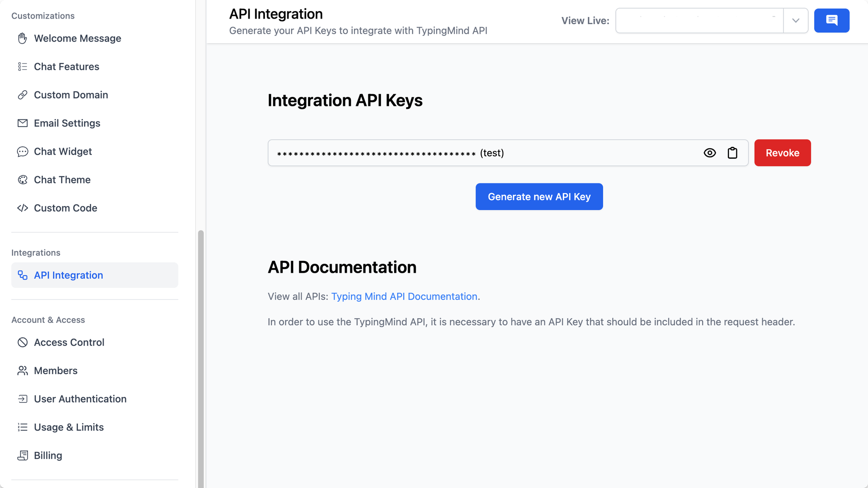Go to Chat Features page

coord(95,67)
